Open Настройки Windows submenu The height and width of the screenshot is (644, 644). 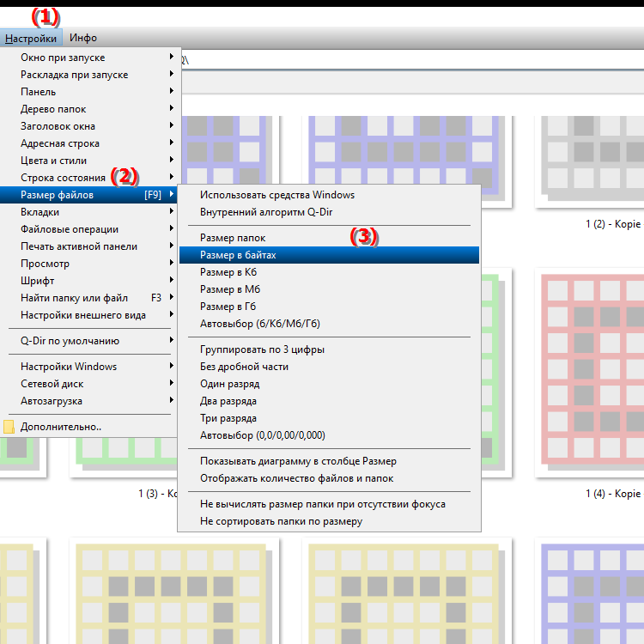pyautogui.click(x=89, y=367)
